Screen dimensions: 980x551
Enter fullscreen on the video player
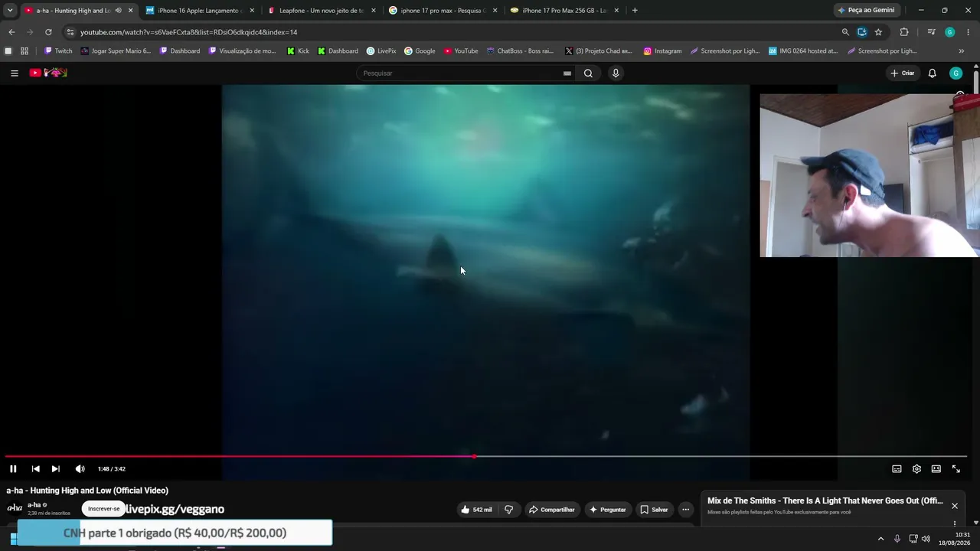tap(955, 469)
